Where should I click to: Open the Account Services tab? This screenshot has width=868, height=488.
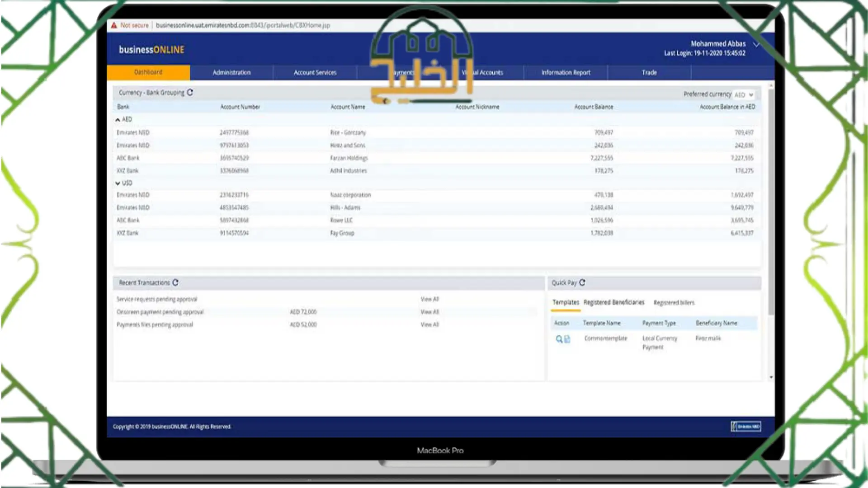point(315,72)
